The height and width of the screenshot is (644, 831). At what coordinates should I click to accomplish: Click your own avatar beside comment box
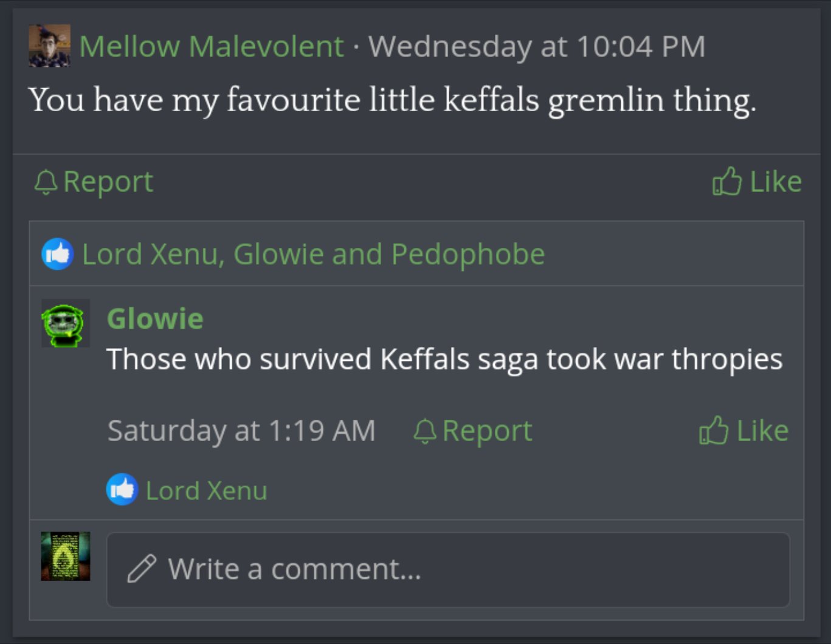click(x=66, y=557)
